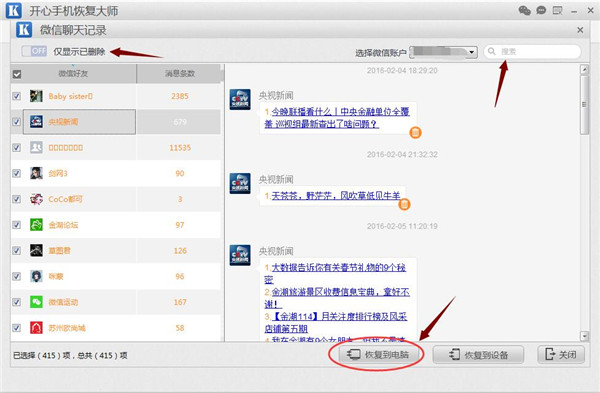
Task: Click the CoCo都可 avatar
Action: pos(36,199)
